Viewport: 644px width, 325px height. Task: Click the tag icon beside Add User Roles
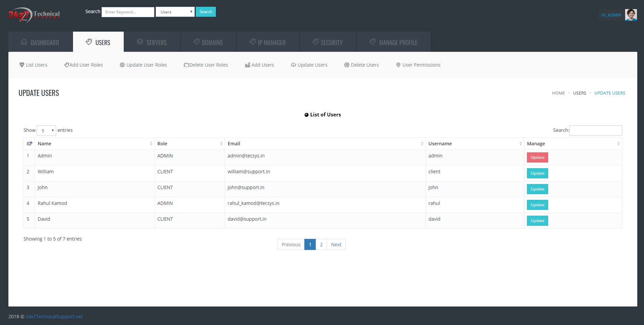tap(67, 65)
